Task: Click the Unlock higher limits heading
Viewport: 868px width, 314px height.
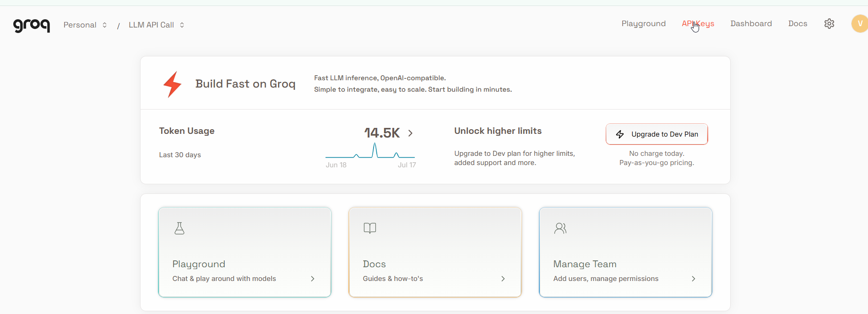Action: (498, 131)
